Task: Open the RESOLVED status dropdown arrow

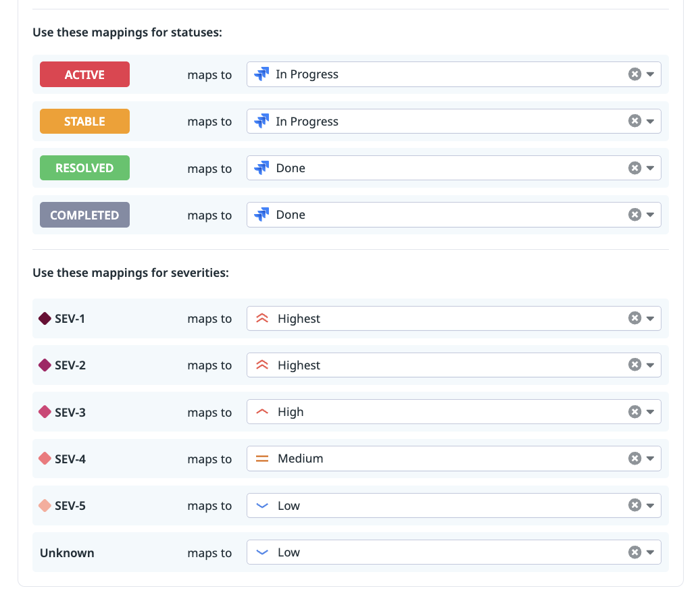Action: [x=650, y=168]
